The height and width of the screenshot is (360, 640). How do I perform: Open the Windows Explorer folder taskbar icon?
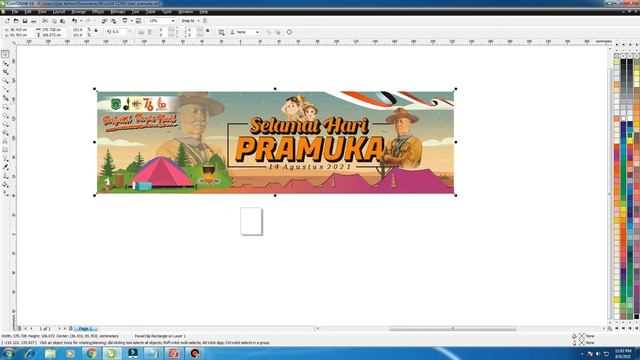point(50,353)
